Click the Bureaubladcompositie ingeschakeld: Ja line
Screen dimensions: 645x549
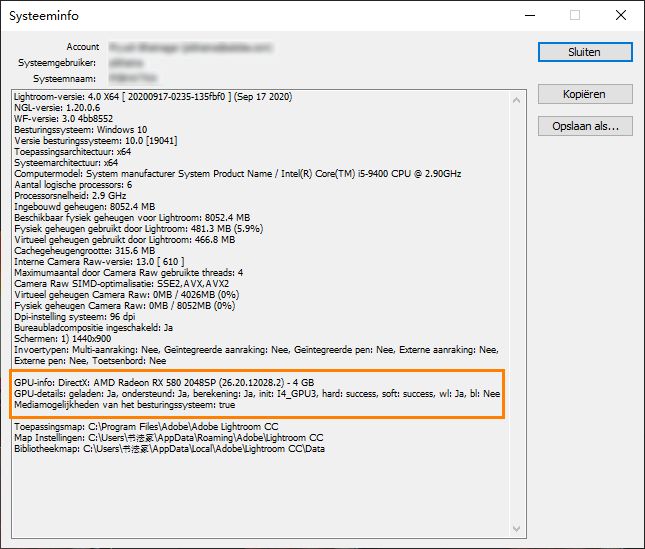click(x=93, y=328)
